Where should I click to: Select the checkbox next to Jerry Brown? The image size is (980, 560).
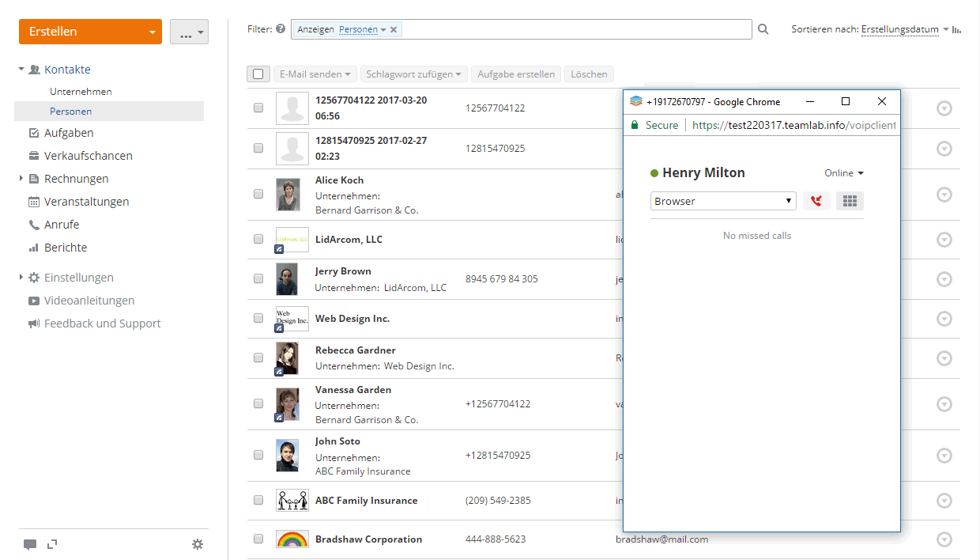coord(258,278)
